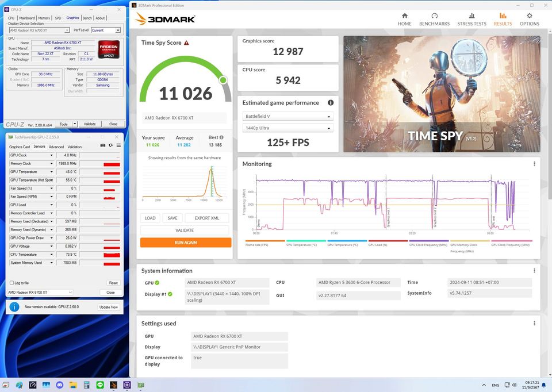552x392 pixels.
Task: Click the EXPORT XML button
Action: pyautogui.click(x=206, y=218)
